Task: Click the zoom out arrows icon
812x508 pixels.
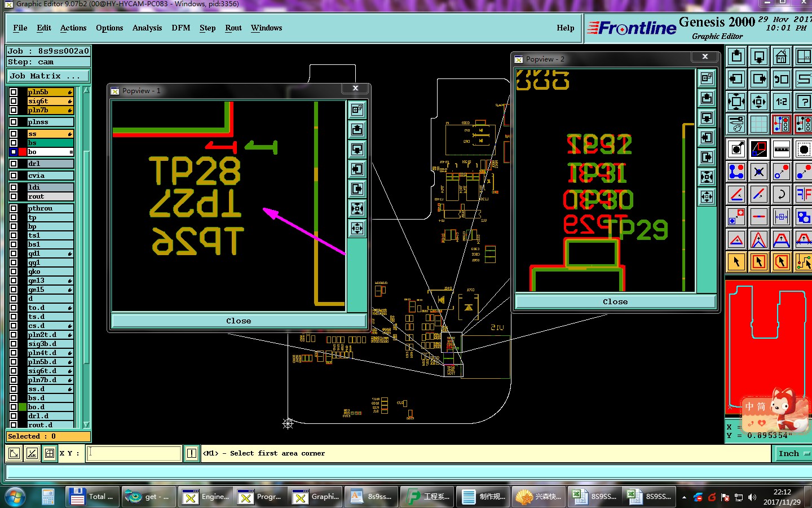Action: tap(759, 102)
